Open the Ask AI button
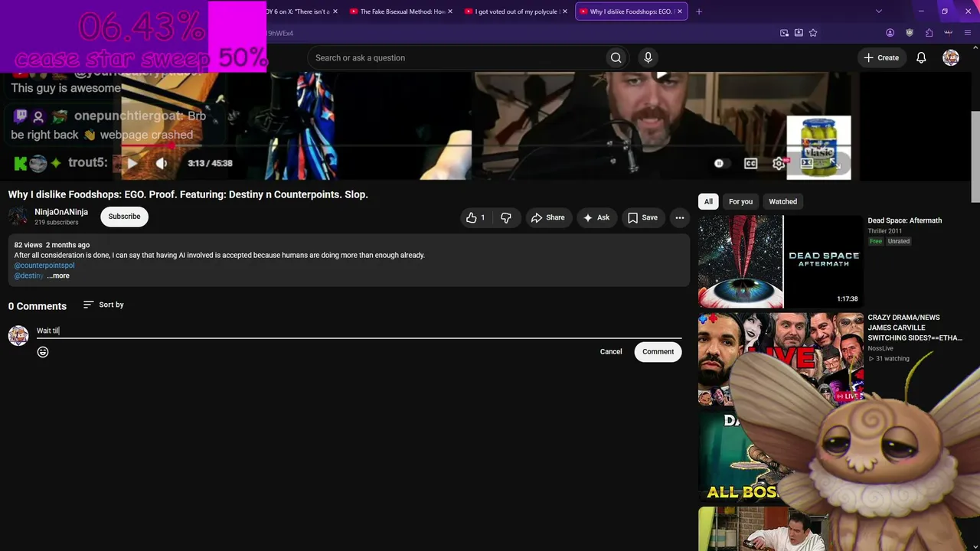This screenshot has height=551, width=980. click(596, 217)
